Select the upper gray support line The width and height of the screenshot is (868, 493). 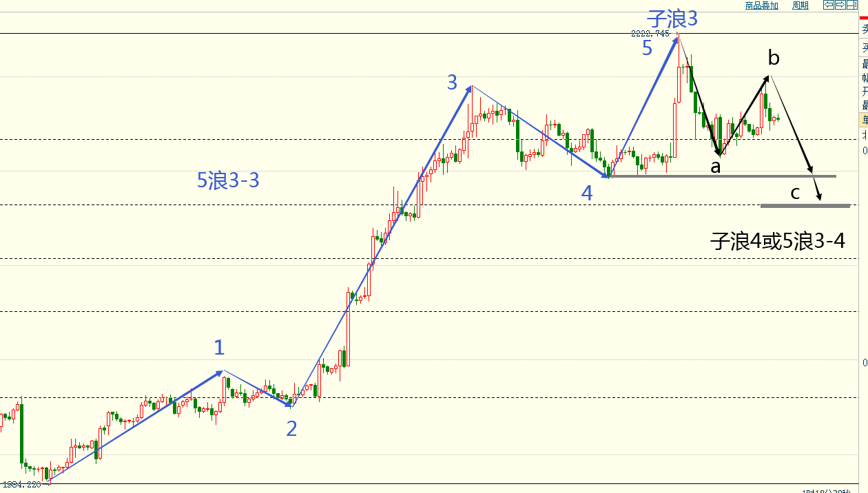pyautogui.click(x=723, y=176)
